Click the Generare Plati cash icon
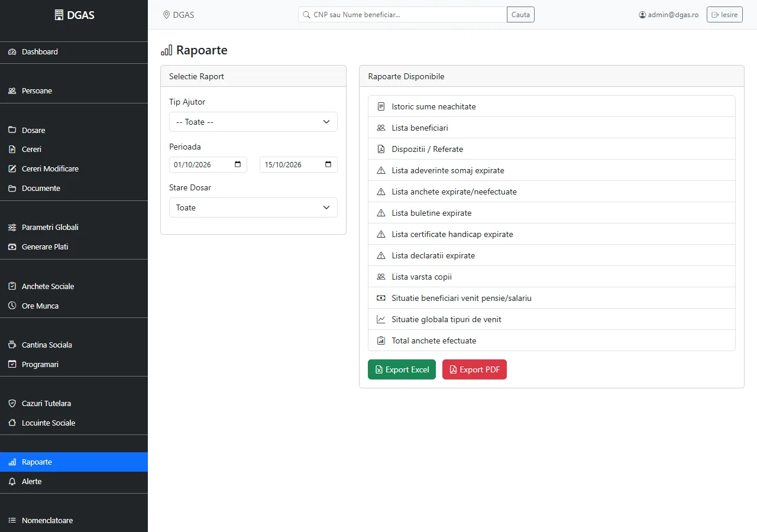757x532 pixels. pyautogui.click(x=12, y=247)
